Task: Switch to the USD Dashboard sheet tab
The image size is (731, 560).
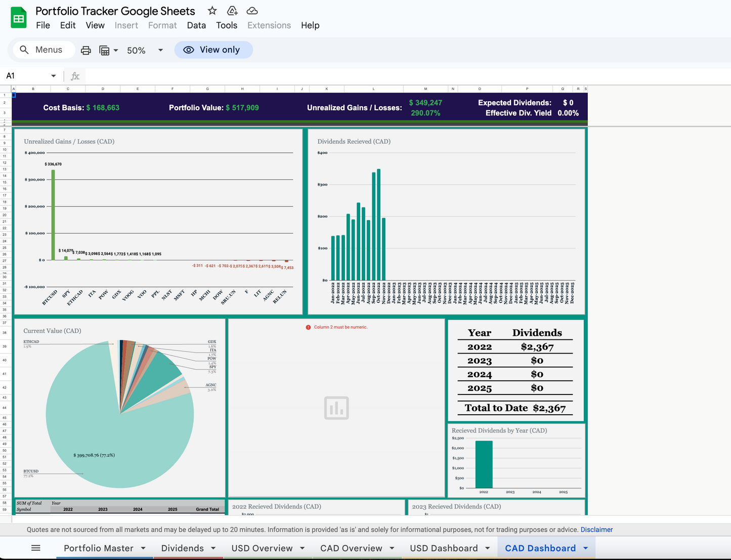Action: click(444, 548)
